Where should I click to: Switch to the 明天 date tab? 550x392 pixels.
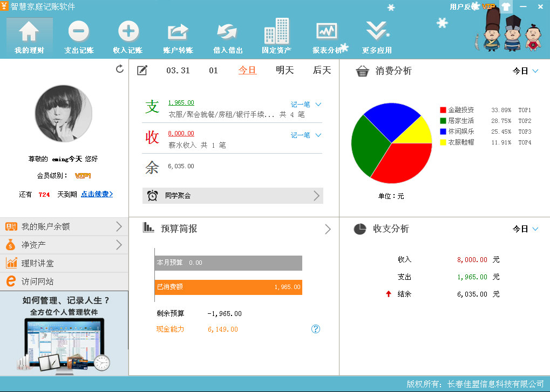[284, 70]
